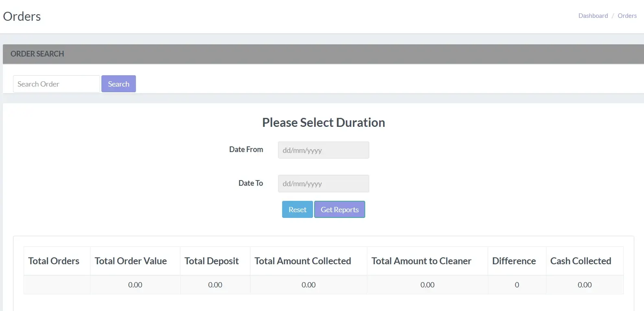Click the Total Deposit column header
644x311 pixels.
[211, 261]
